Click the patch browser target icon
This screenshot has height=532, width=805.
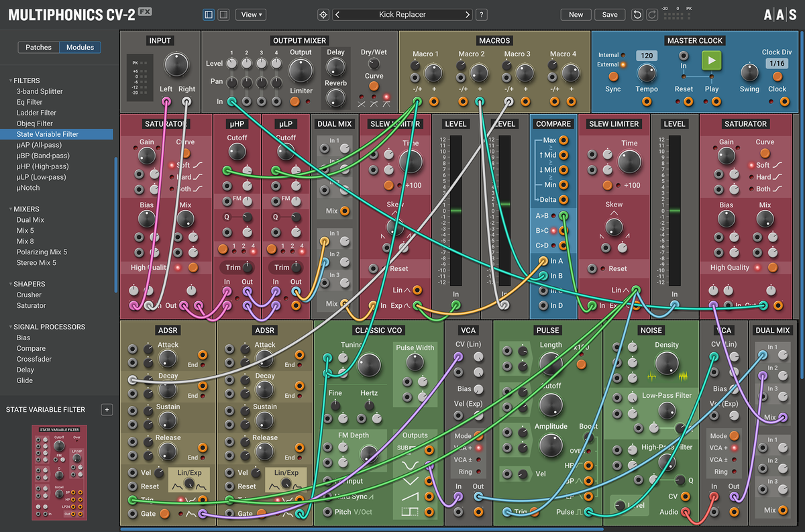point(323,14)
